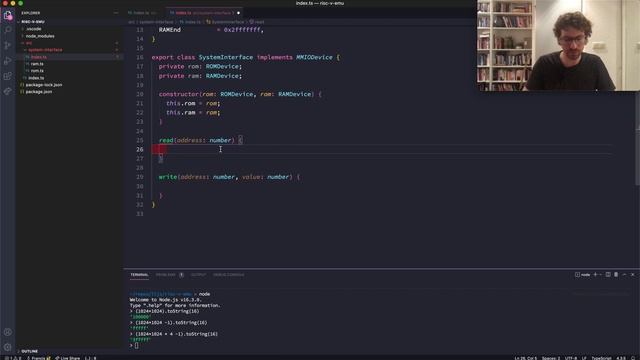The height and width of the screenshot is (360, 640).
Task: Click the SystemInterface breadcrumb
Action: (x=228, y=22)
